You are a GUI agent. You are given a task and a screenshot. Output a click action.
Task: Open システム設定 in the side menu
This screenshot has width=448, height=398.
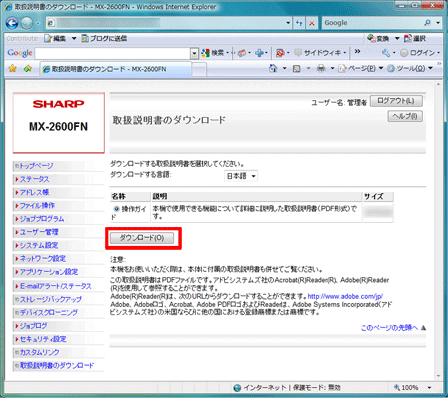pos(39,245)
